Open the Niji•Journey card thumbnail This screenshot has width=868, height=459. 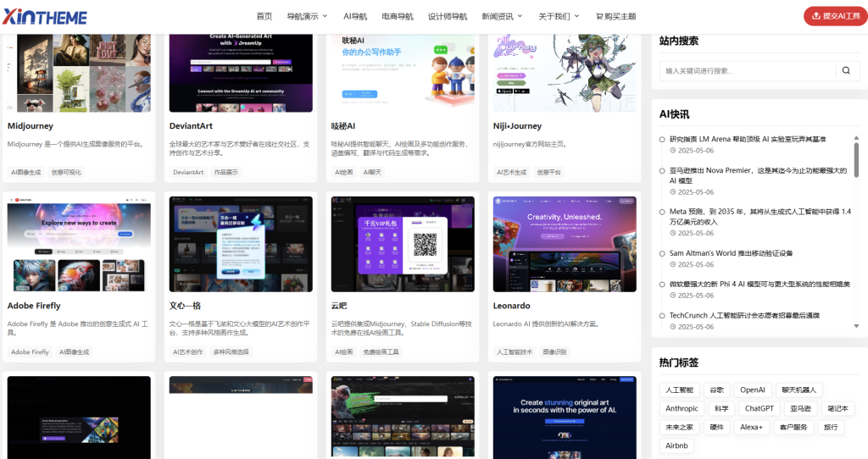(x=565, y=73)
